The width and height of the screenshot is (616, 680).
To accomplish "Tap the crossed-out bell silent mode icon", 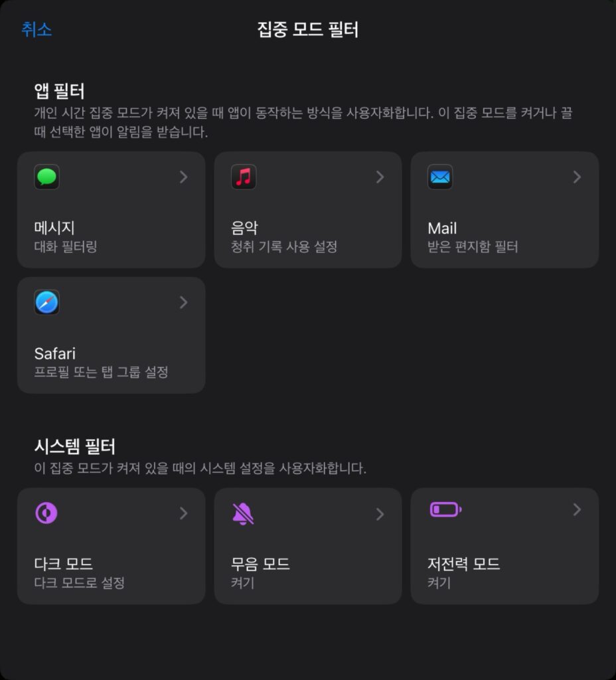I will [x=243, y=514].
